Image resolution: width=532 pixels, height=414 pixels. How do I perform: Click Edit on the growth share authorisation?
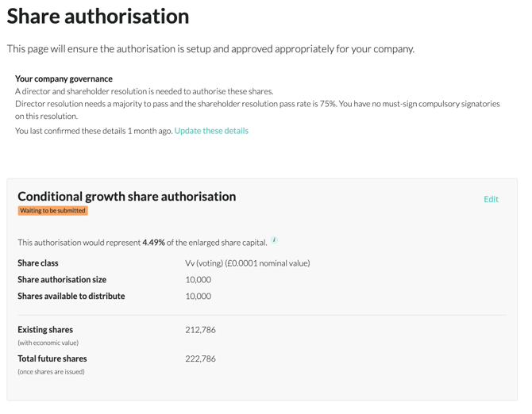[x=491, y=199]
